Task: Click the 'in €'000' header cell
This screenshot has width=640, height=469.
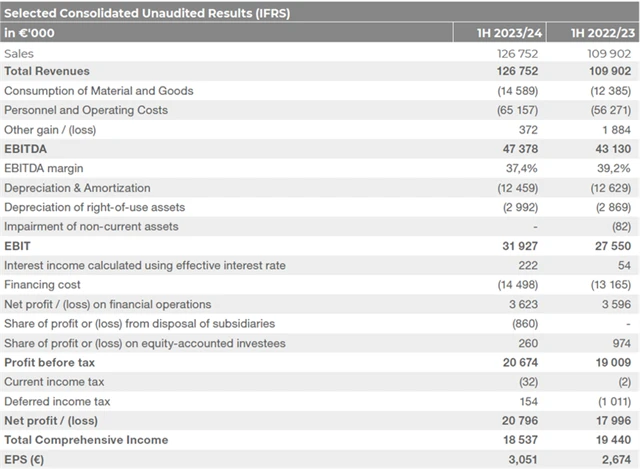Action: (x=30, y=33)
